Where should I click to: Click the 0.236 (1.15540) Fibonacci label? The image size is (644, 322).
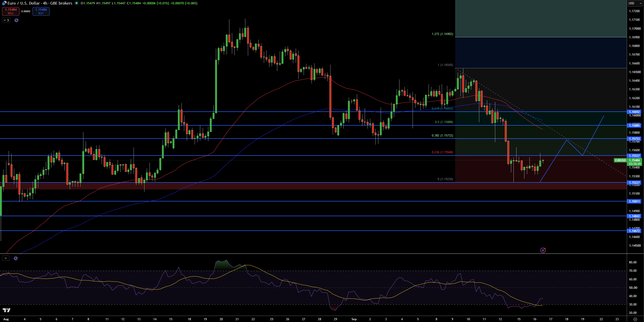tap(442, 152)
